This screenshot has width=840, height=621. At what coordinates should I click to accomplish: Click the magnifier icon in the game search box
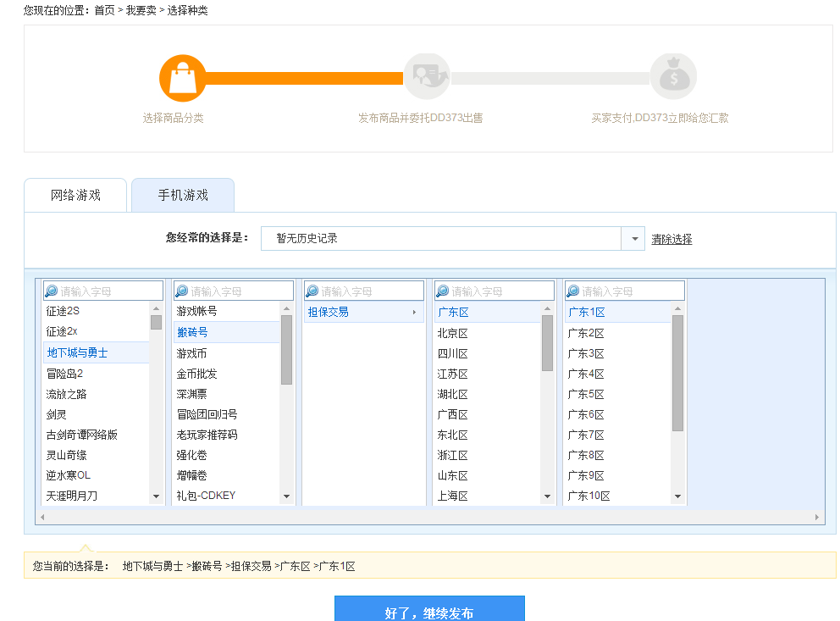tap(52, 291)
